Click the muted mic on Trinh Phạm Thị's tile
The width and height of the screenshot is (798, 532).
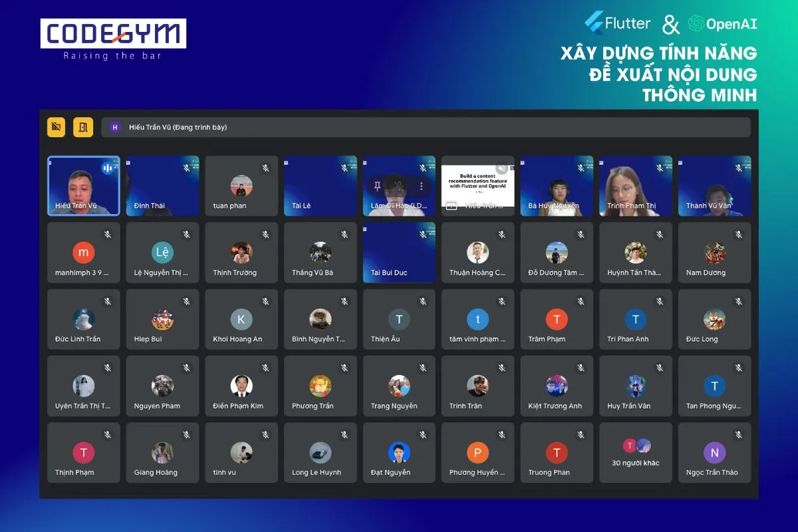(x=660, y=168)
